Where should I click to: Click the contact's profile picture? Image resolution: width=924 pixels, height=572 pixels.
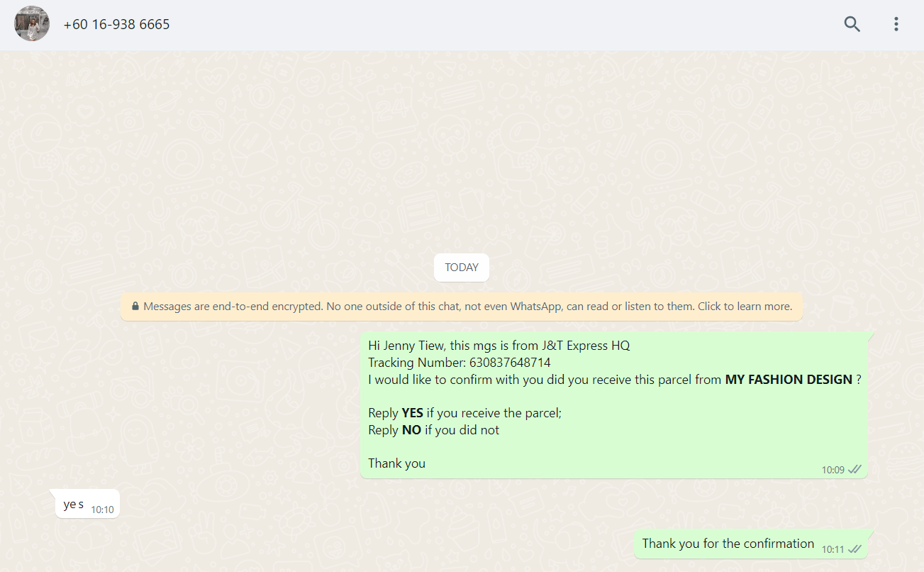[x=32, y=24]
